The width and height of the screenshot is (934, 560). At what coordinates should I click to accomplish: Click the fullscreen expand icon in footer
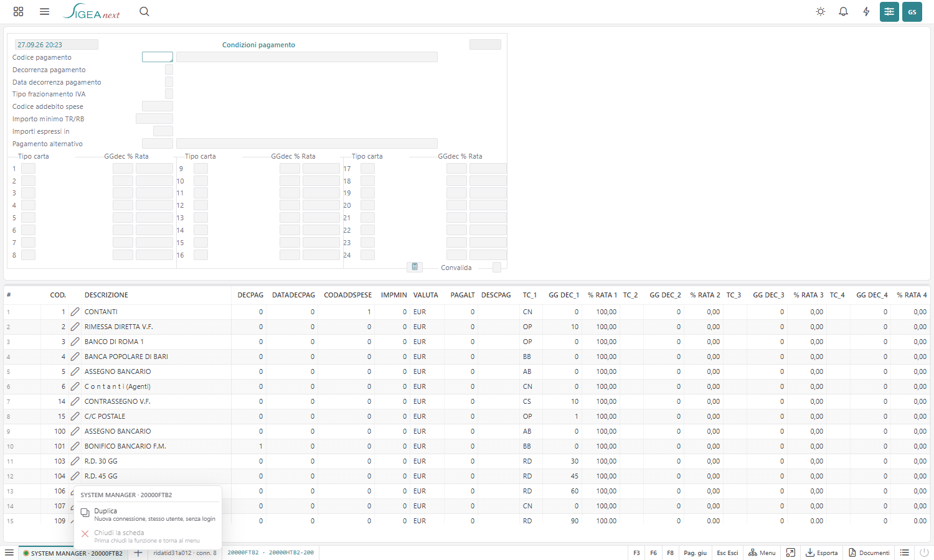tap(791, 553)
